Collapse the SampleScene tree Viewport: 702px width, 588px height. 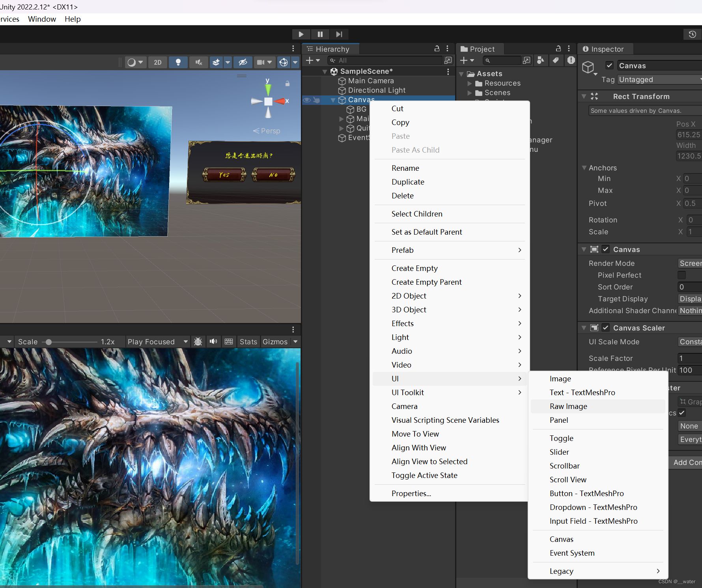[x=325, y=72]
